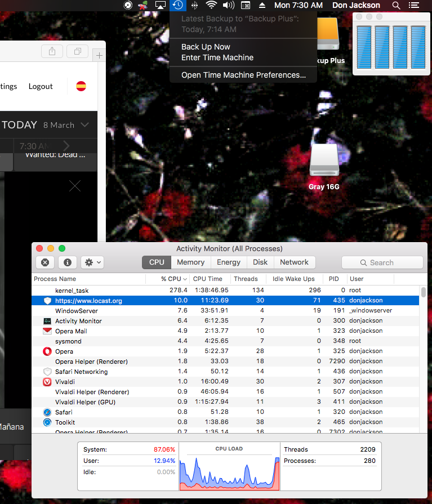Click the volume speaker icon in menu bar

229,5
